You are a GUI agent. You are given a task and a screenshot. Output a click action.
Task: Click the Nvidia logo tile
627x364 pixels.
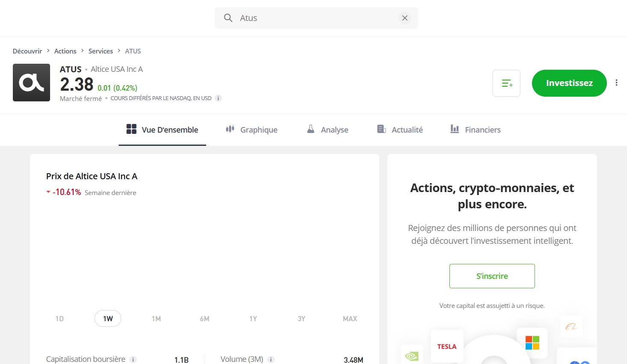tap(412, 355)
